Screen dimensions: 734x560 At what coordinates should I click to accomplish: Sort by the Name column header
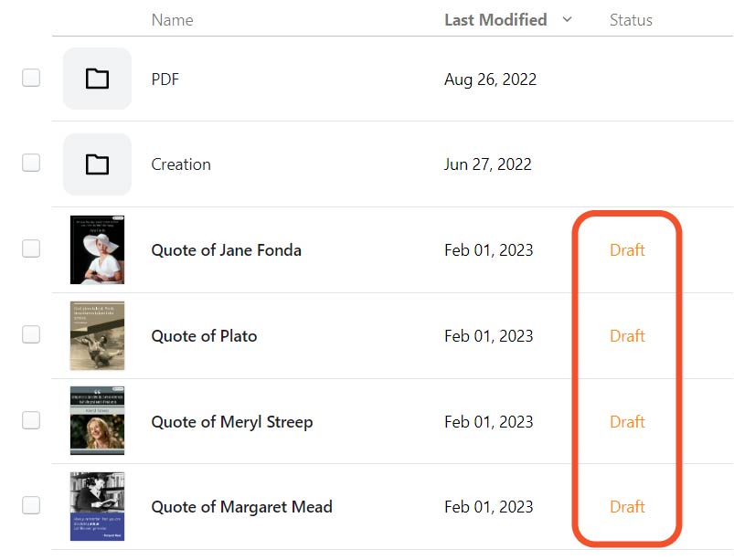172,20
